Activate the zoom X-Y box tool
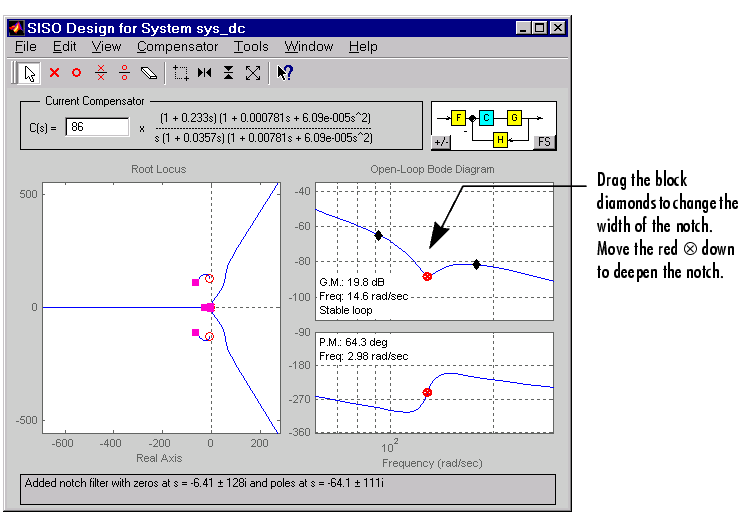750x515 pixels. (x=181, y=72)
